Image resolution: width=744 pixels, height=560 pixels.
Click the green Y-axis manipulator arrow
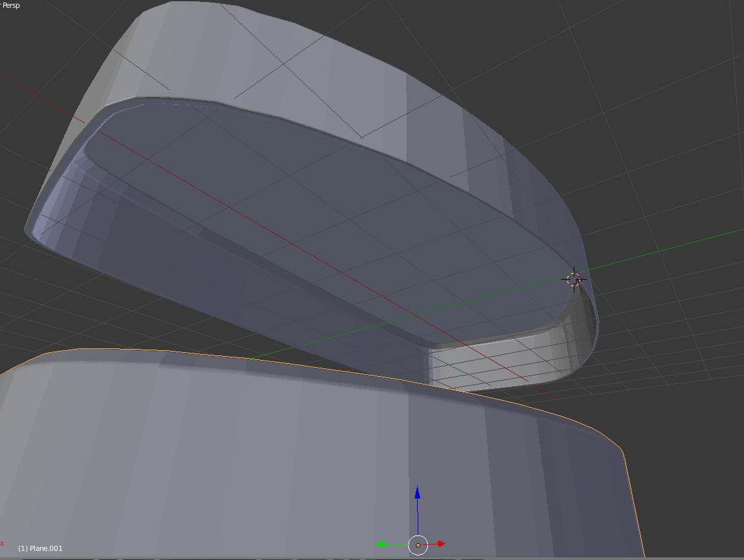(x=380, y=544)
